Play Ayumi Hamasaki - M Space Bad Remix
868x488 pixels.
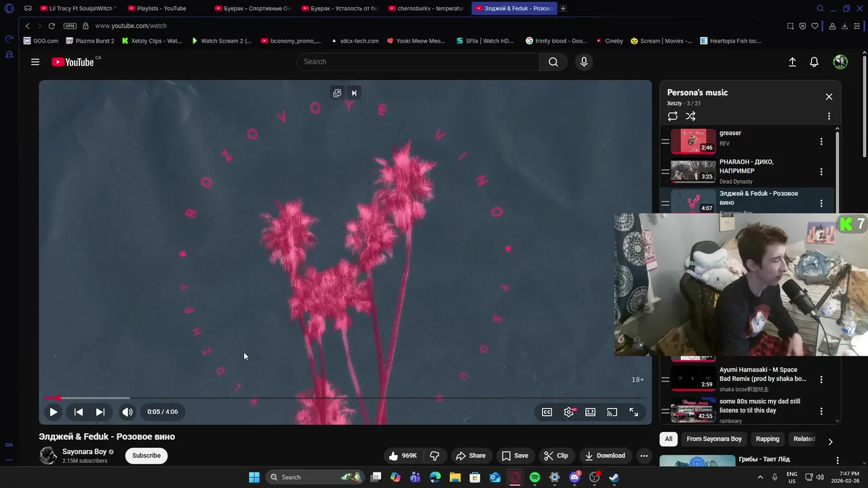(x=747, y=380)
